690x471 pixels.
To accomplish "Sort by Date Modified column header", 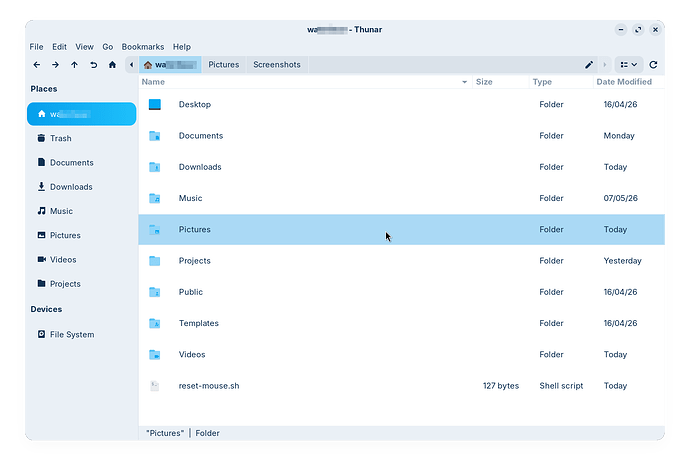I will [x=629, y=82].
